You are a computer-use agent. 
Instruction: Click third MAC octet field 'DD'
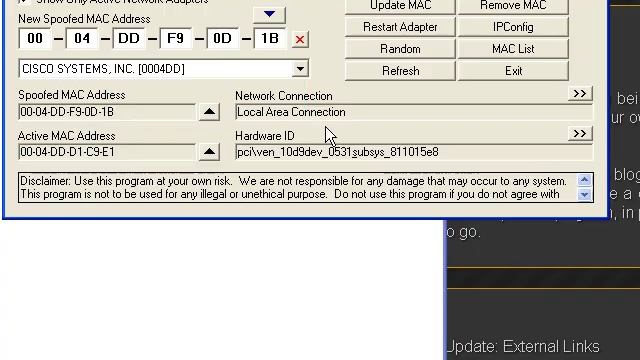pyautogui.click(x=129, y=39)
